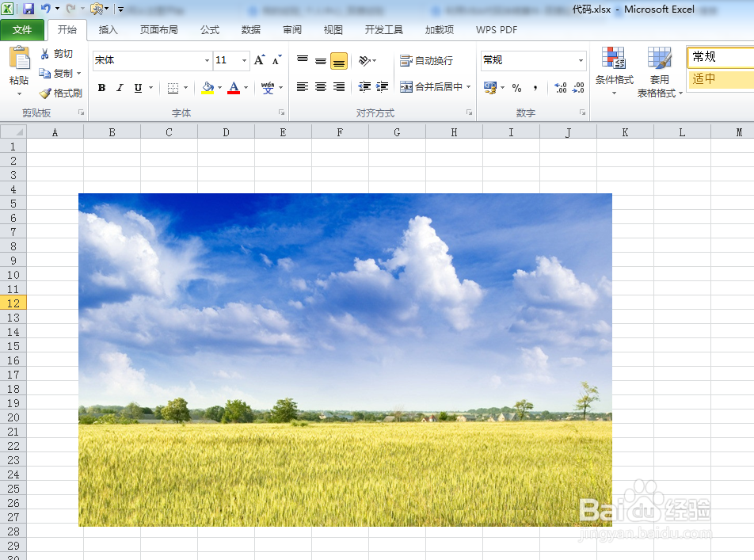Apply the 常规 cell style

point(722,57)
